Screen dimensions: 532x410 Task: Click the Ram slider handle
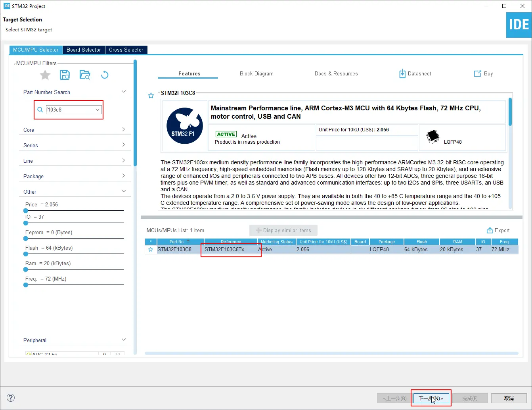[x=26, y=269]
